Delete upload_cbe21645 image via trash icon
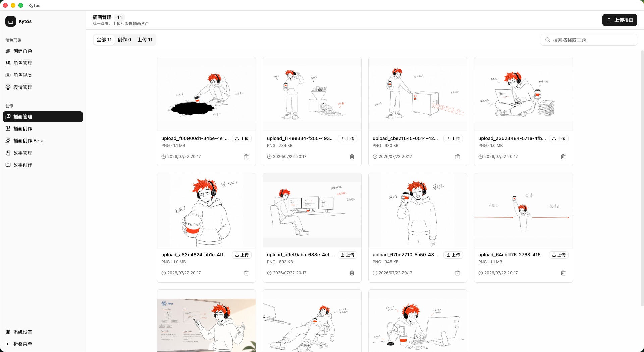The image size is (644, 352). (x=458, y=157)
